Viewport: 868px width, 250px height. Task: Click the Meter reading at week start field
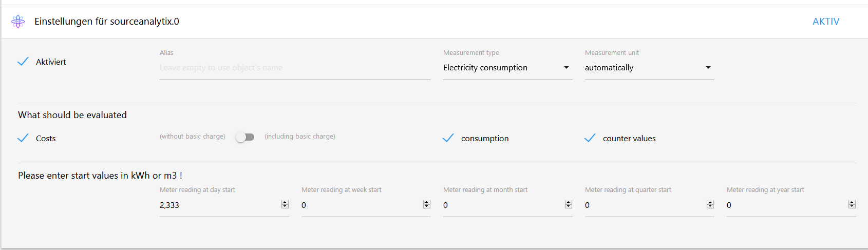pos(360,205)
